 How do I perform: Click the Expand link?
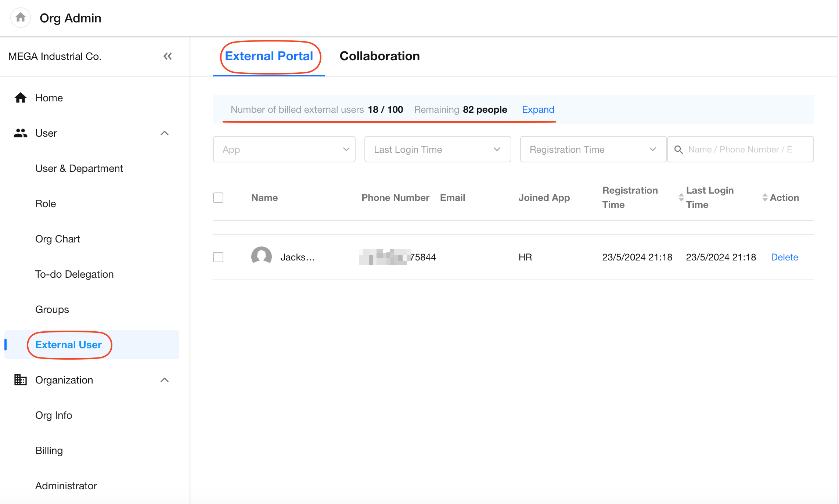[x=538, y=109]
